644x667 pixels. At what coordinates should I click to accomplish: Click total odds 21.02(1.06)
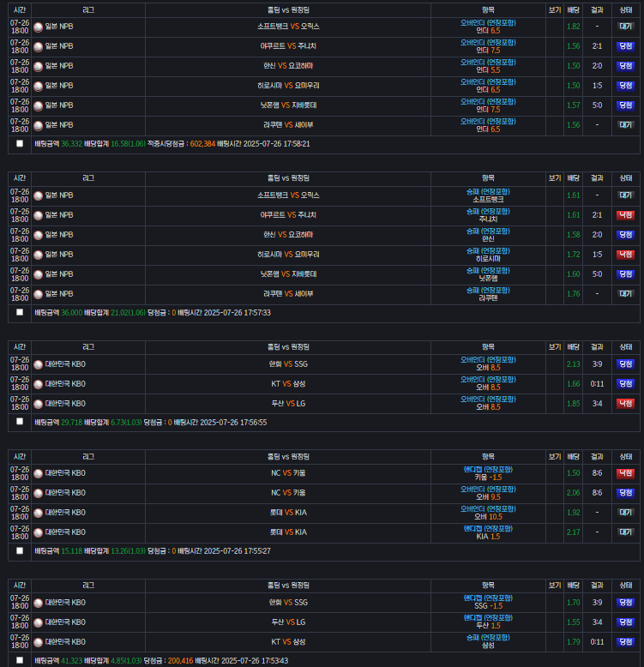(128, 313)
